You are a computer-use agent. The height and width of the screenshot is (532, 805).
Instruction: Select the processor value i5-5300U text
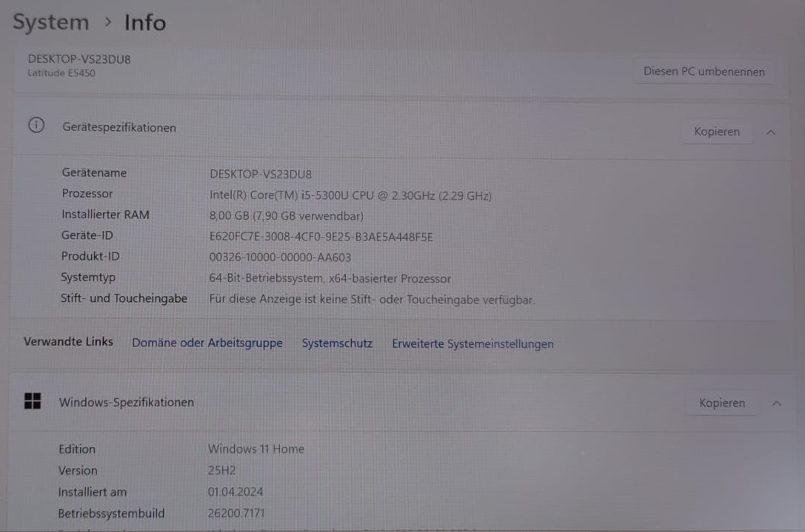coord(350,195)
